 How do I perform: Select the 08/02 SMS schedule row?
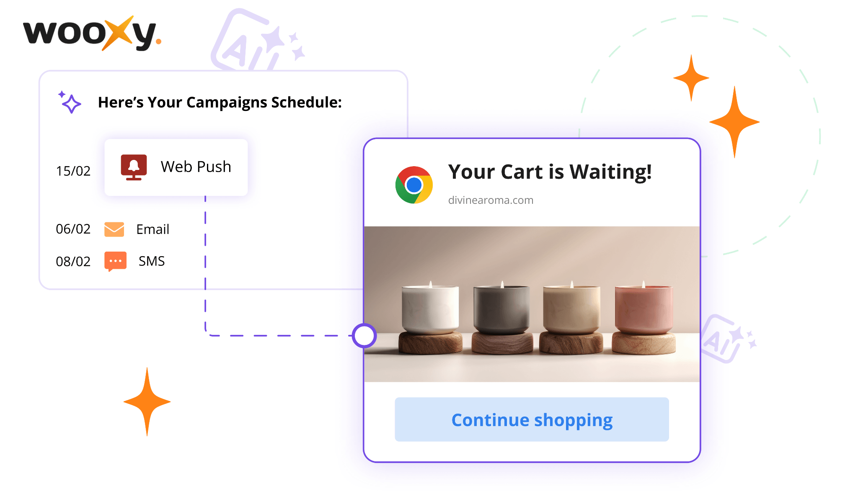111,261
